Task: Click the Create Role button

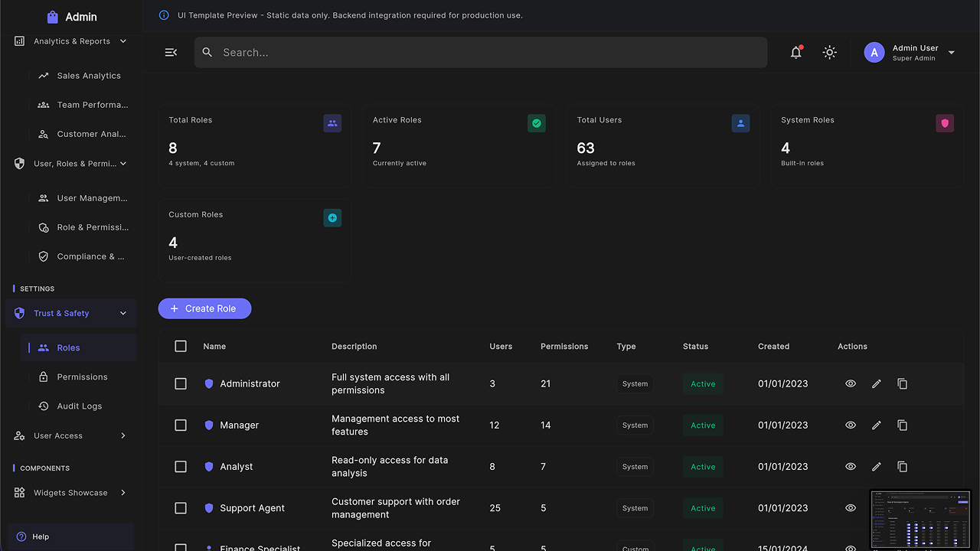Action: 204,308
